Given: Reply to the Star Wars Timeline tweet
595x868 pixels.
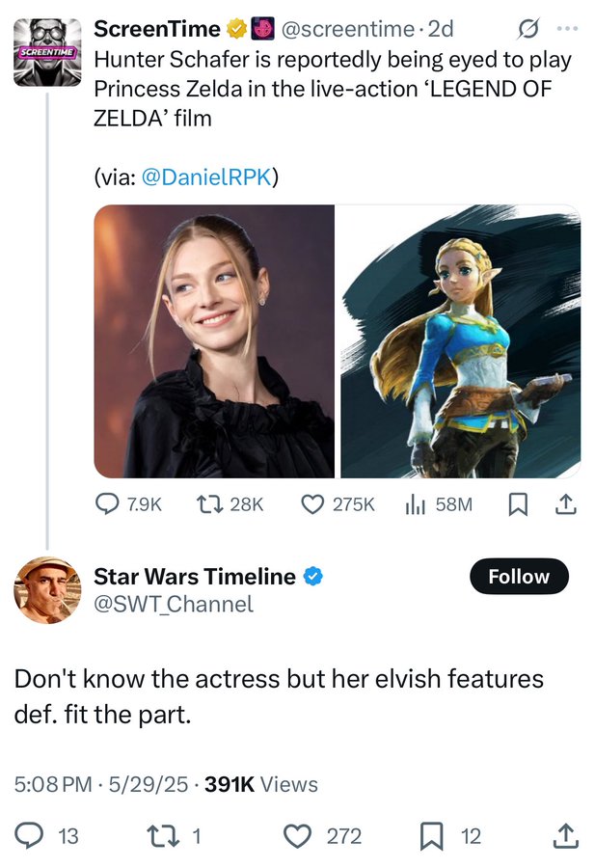Looking at the screenshot, I should [46, 836].
